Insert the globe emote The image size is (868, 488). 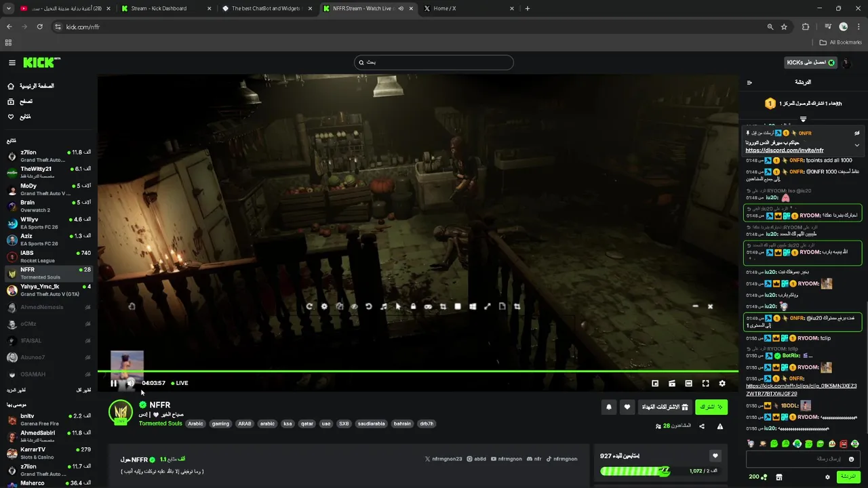797,444
